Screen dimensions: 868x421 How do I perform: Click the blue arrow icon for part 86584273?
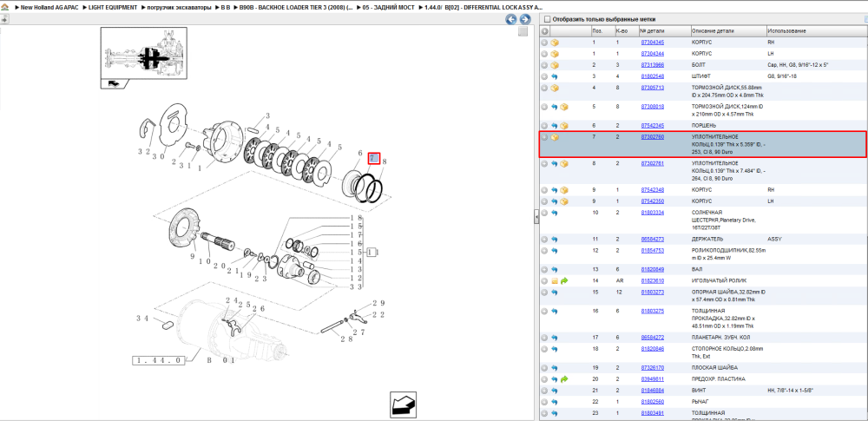click(555, 239)
